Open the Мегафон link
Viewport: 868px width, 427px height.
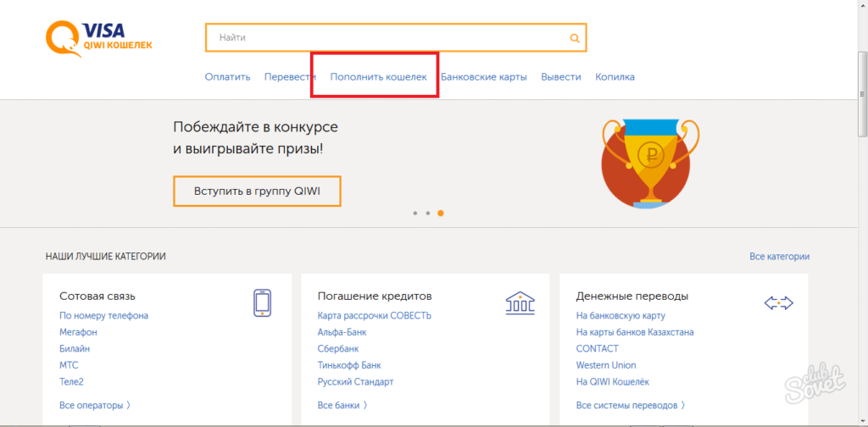coord(78,332)
